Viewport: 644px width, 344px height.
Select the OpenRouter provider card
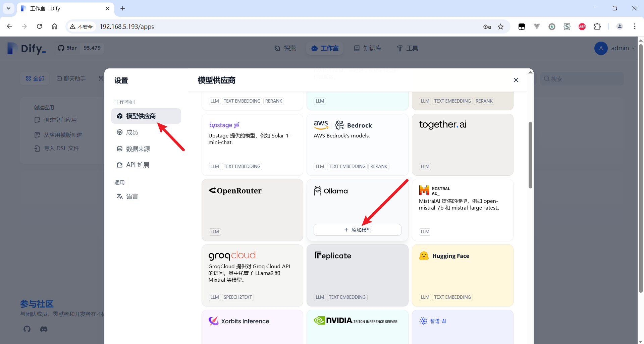(x=252, y=210)
